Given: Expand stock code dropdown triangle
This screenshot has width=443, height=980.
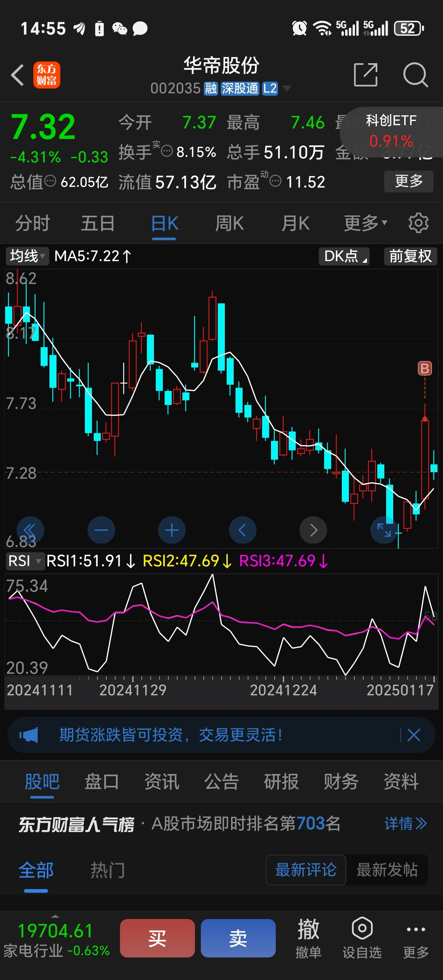Looking at the screenshot, I should tap(287, 89).
